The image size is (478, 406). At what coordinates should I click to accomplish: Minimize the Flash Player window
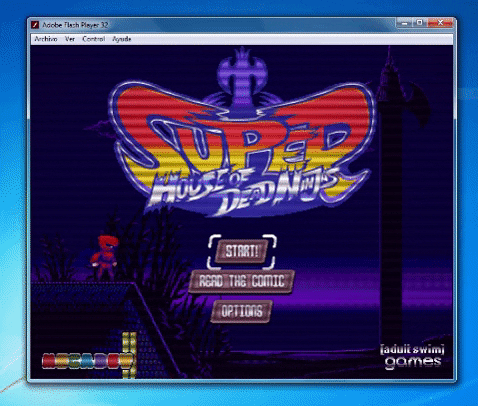[x=404, y=23]
